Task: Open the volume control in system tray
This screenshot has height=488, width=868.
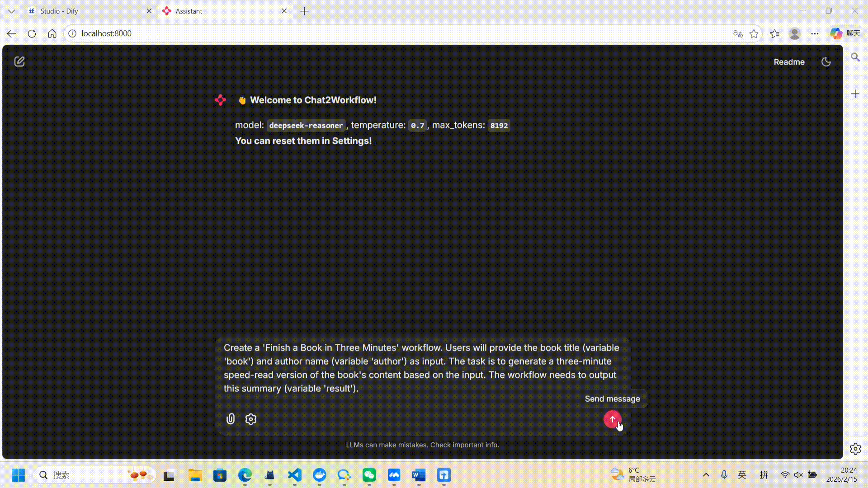Action: click(799, 475)
